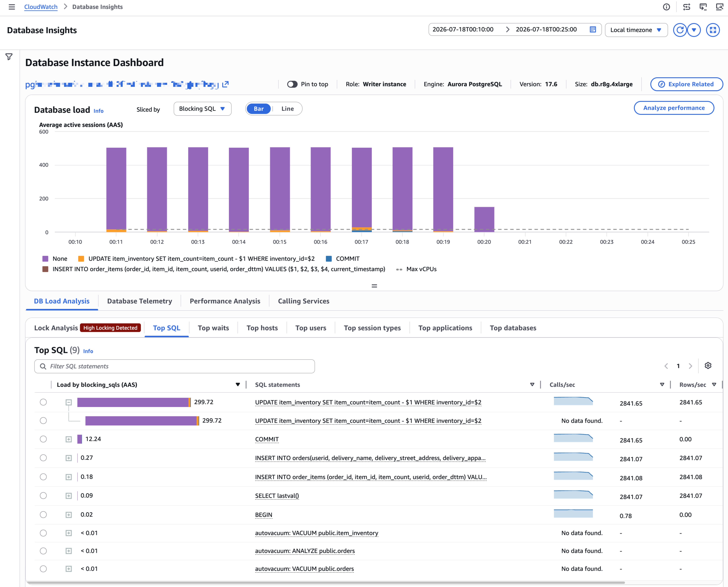Click the Filter SQL statements search field
This screenshot has width=728, height=587.
[174, 366]
